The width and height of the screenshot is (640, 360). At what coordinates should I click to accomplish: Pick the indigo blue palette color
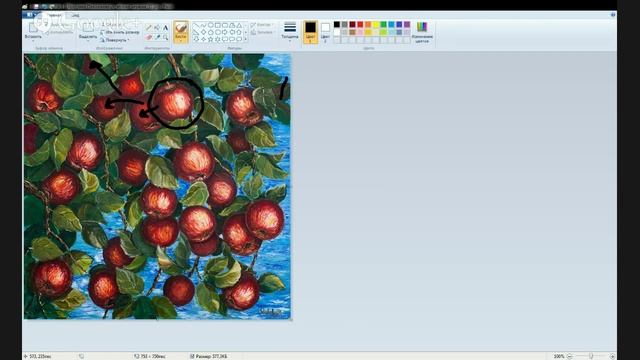point(399,24)
